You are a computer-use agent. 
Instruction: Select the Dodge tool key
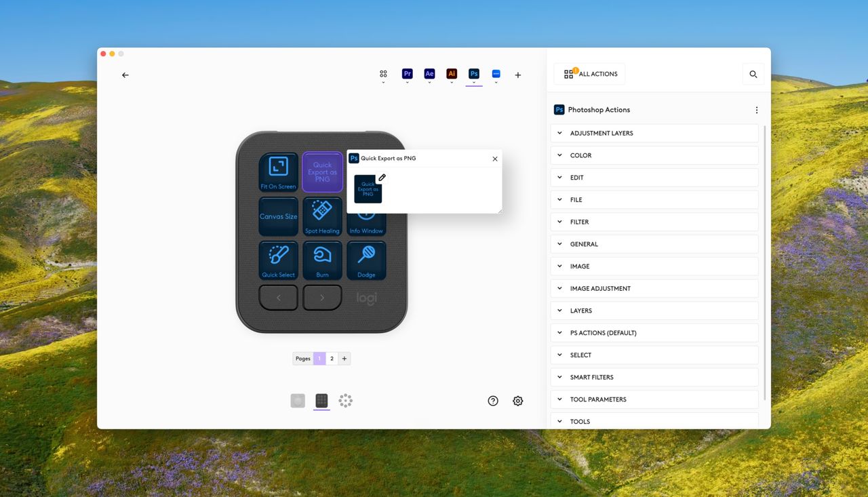[366, 260]
